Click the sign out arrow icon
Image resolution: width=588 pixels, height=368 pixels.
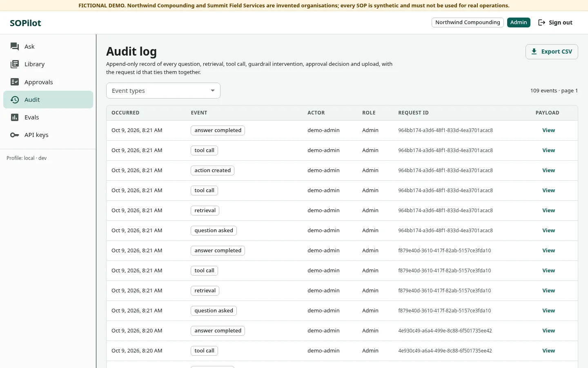[542, 22]
